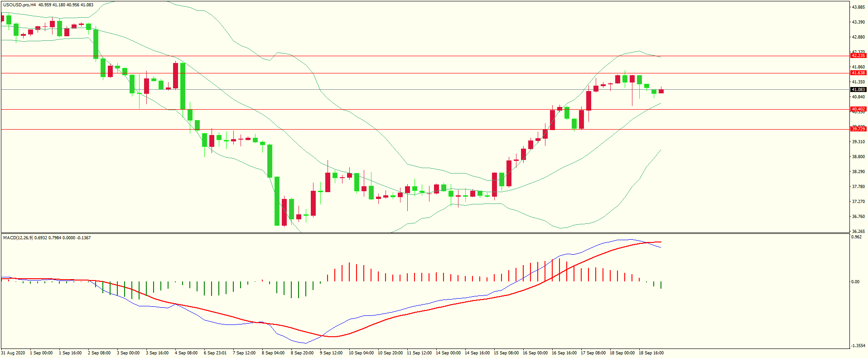Select the red 42.235 price level label

pyautogui.click(x=858, y=56)
